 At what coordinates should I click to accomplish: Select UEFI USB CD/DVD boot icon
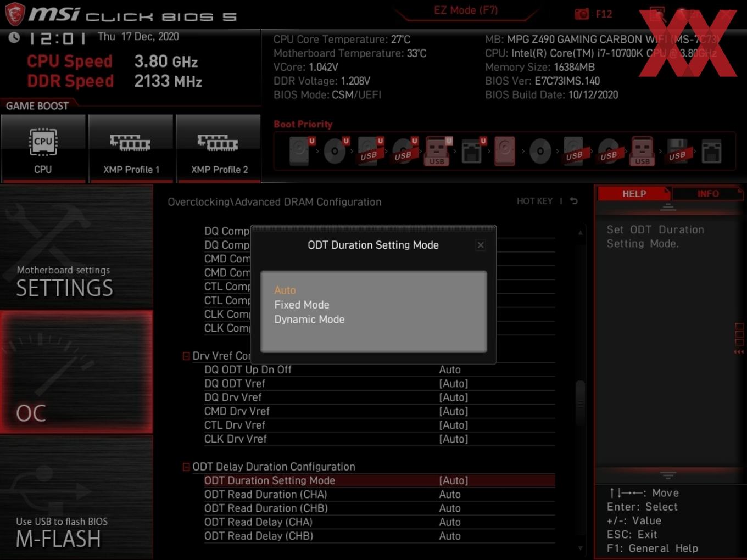(404, 150)
